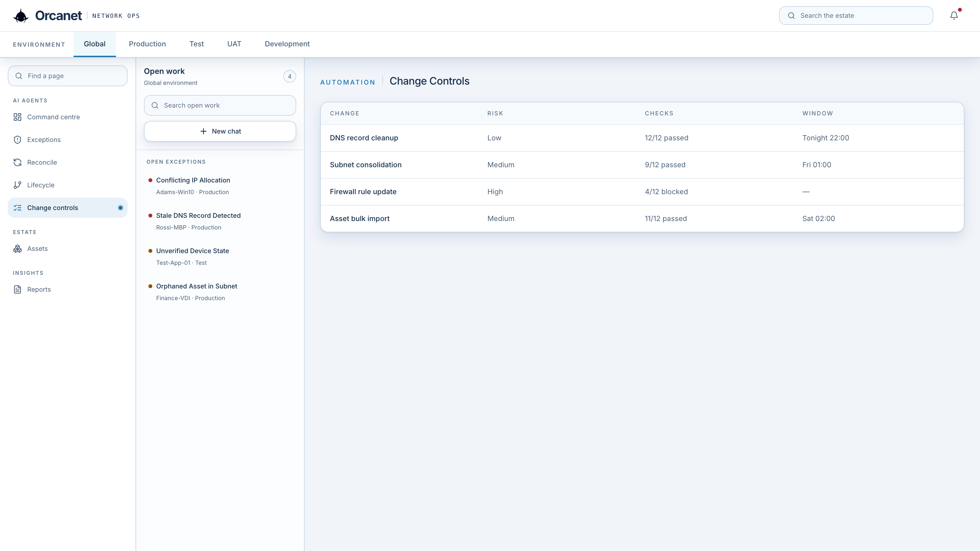The image size is (980, 551).
Task: Click the Reconcile refresh icon
Action: tap(17, 162)
